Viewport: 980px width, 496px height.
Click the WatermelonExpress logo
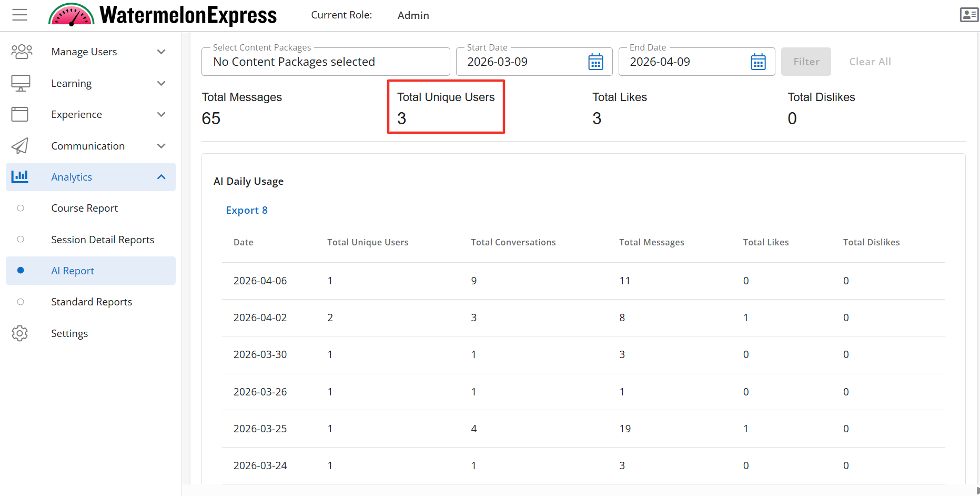point(163,15)
